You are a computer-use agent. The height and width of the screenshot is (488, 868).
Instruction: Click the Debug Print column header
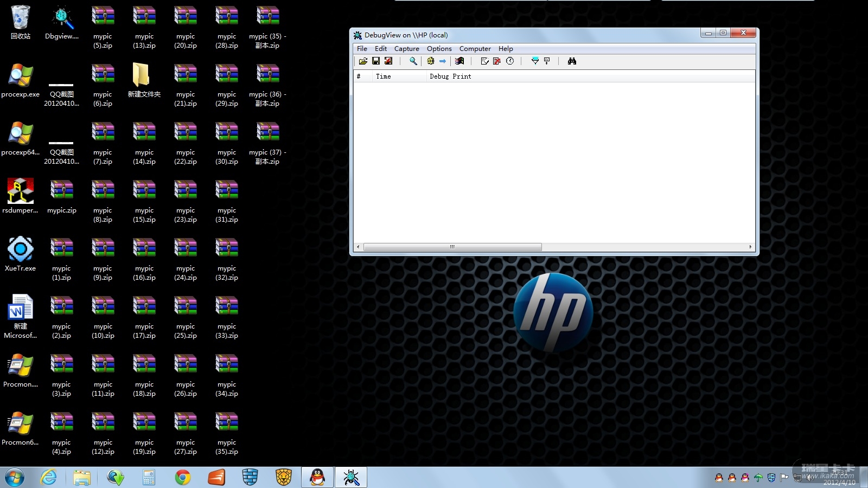coord(450,76)
